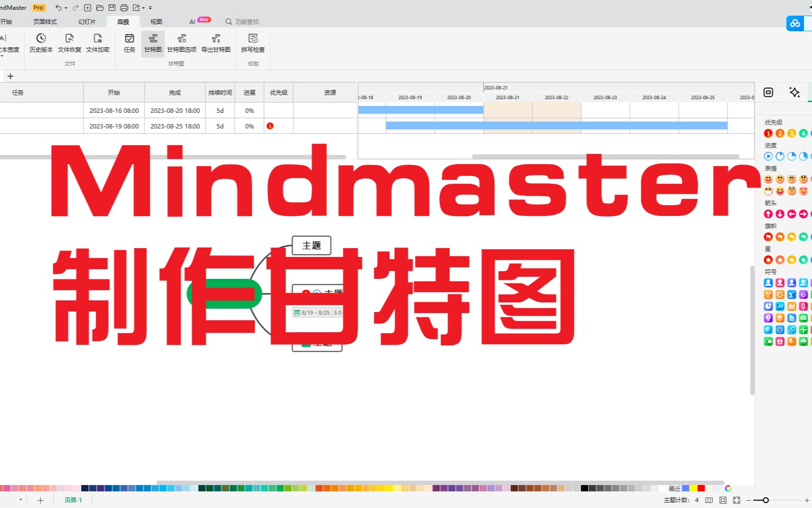Open the undo history dropdown arrow
Viewport: 812px width, 508px height.
tap(66, 8)
